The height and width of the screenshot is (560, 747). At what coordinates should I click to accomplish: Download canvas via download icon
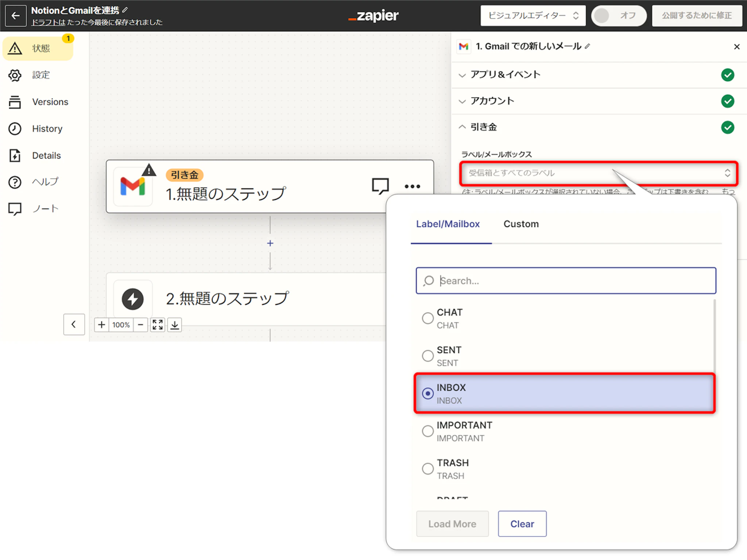[x=175, y=324]
